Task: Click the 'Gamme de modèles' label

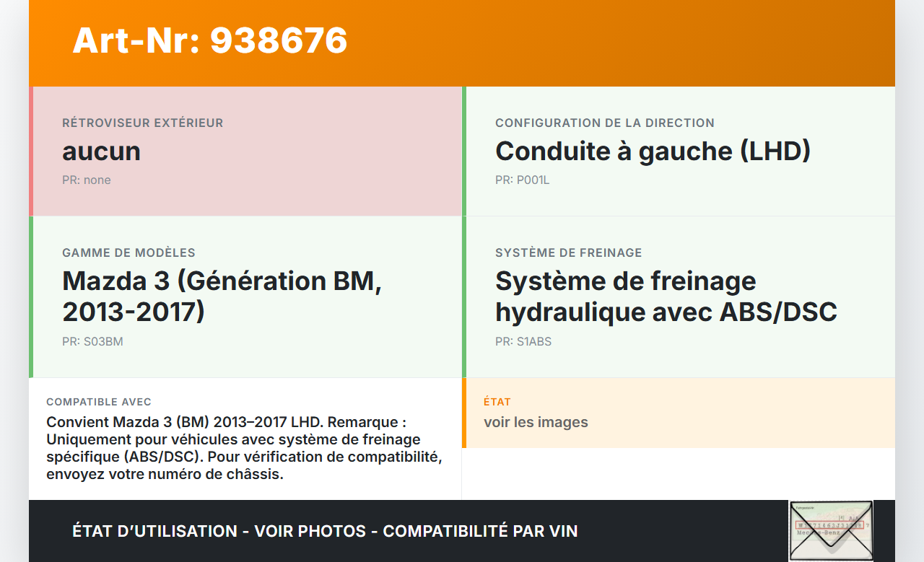Action: tap(128, 253)
